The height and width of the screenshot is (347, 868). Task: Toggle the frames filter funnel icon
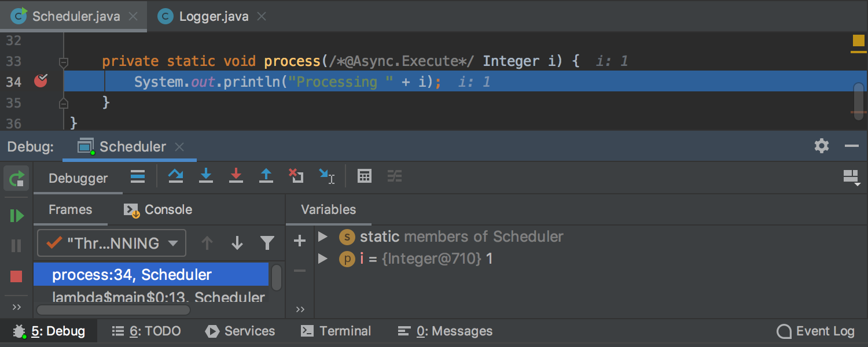(267, 243)
